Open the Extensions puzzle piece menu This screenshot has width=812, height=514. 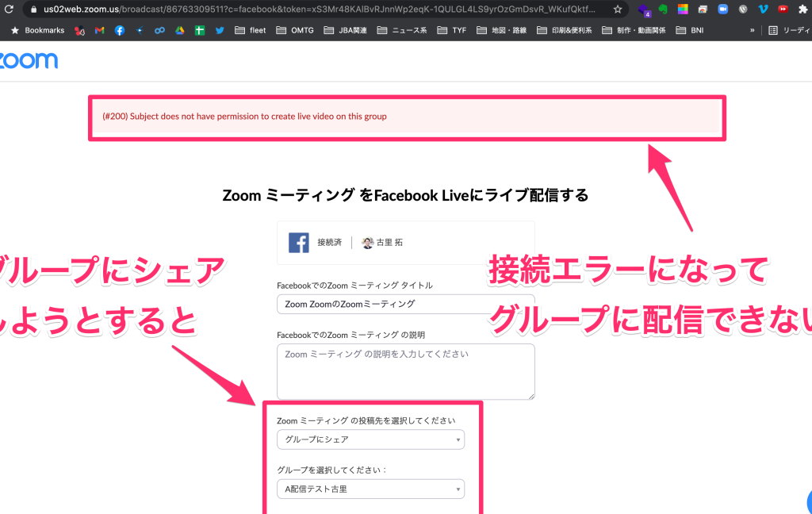(803, 10)
